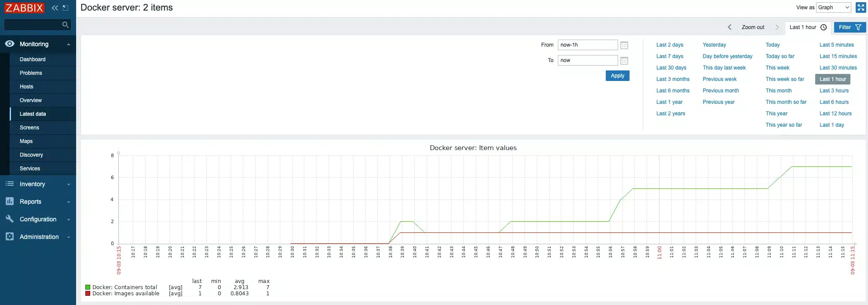Select the Last 1 year range
The height and width of the screenshot is (305, 868).
click(670, 102)
